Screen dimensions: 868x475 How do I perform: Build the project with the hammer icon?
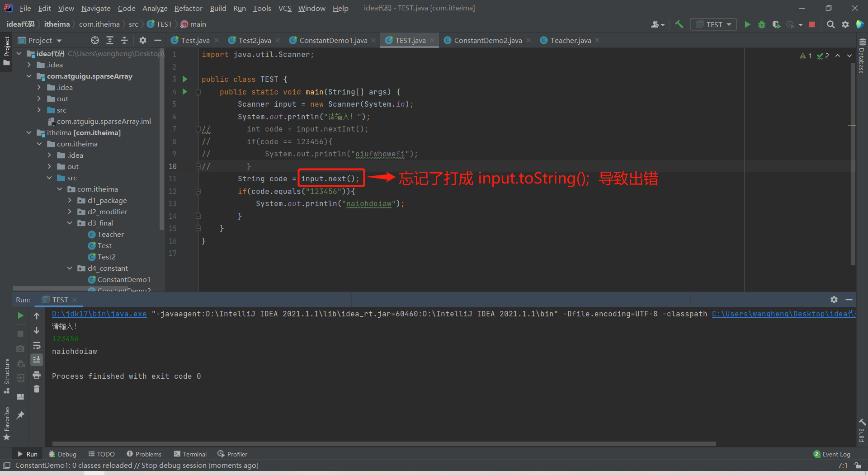pos(679,24)
